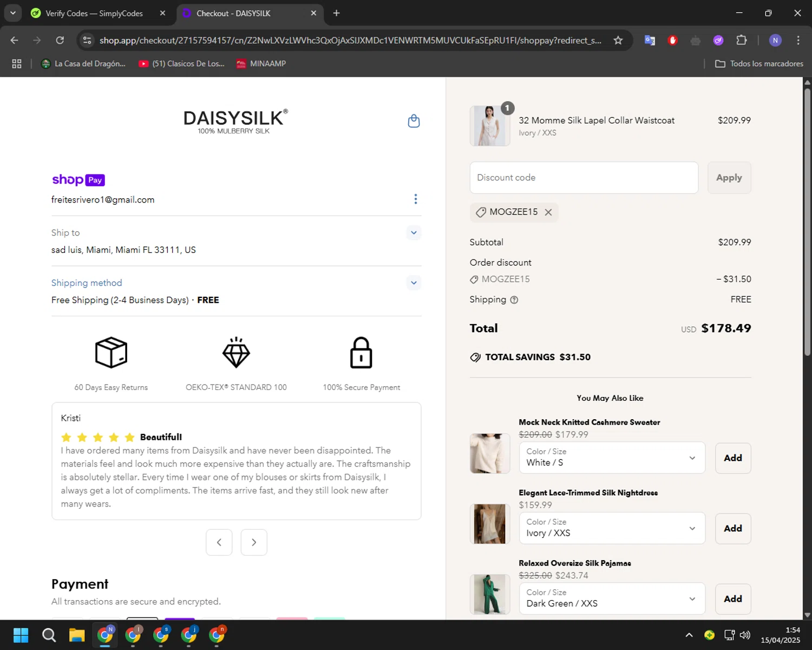
Task: Click the network display tray icon
Action: pos(729,635)
